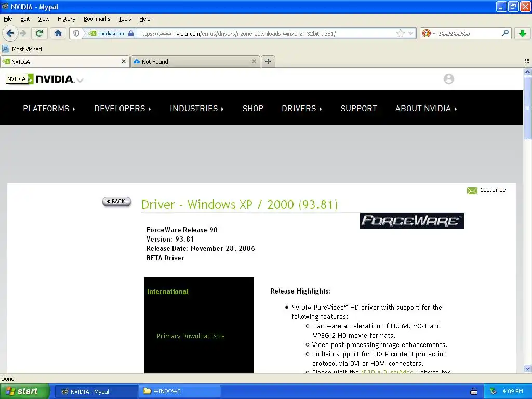The image size is (532, 399).
Task: Expand the INDUSTRIES navigation menu
Action: (x=197, y=108)
